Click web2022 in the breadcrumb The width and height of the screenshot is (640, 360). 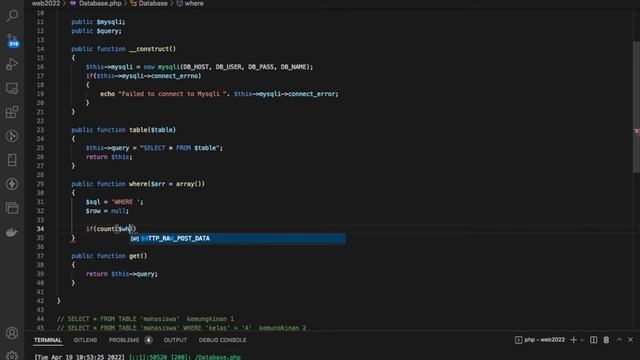click(x=46, y=3)
